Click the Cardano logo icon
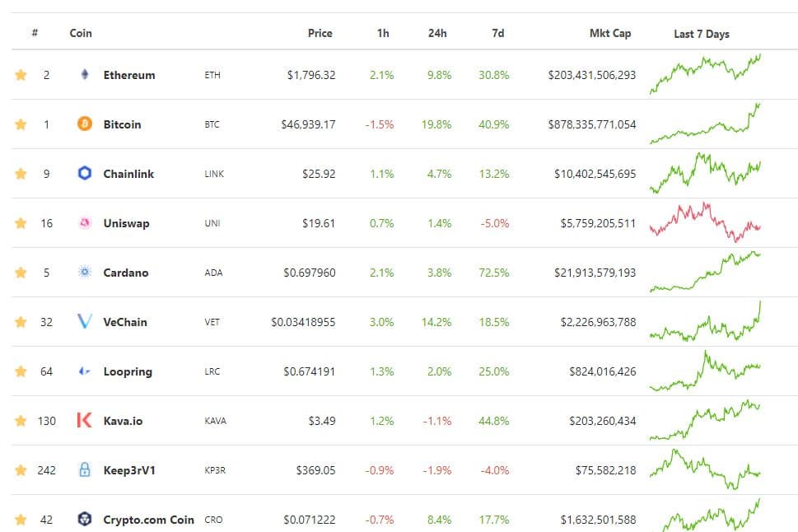This screenshot has width=798, height=532. [x=85, y=272]
